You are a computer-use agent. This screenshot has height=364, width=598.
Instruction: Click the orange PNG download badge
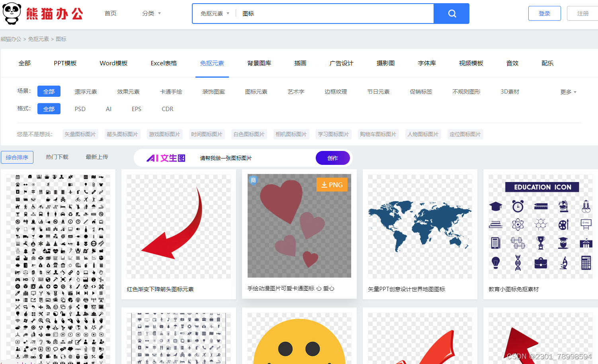[332, 184]
